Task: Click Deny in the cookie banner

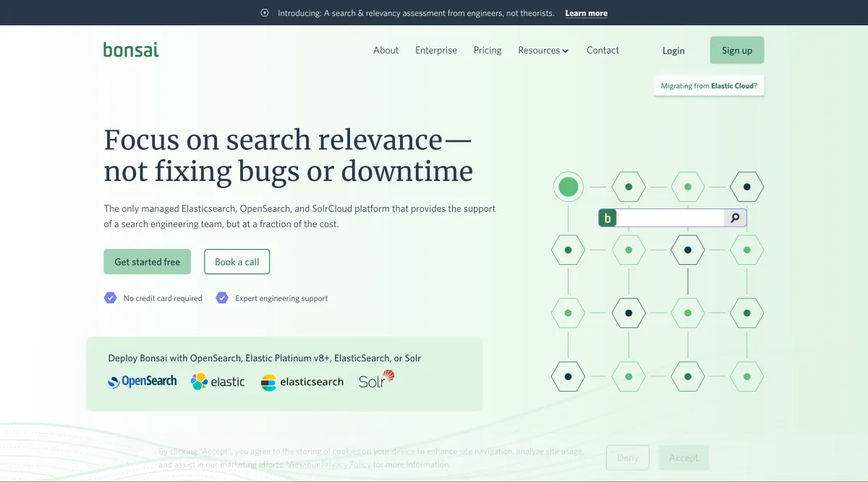Action: [x=628, y=457]
